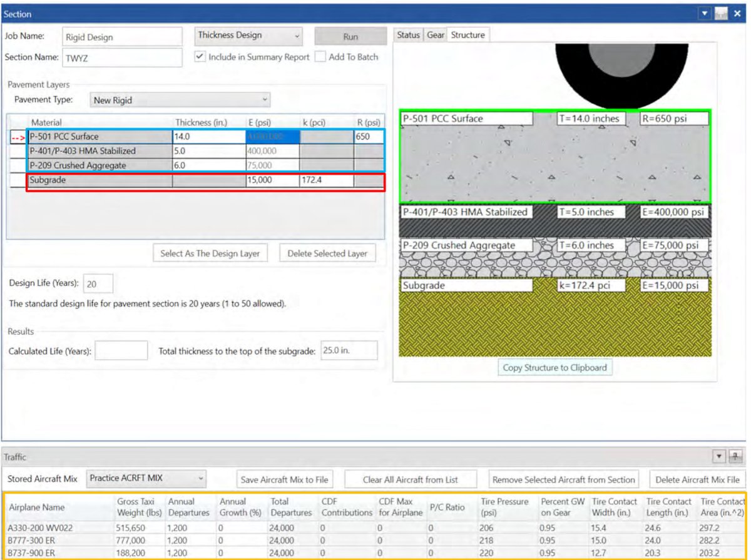Select the Structure tab
The width and height of the screenshot is (751, 560).
(x=468, y=35)
